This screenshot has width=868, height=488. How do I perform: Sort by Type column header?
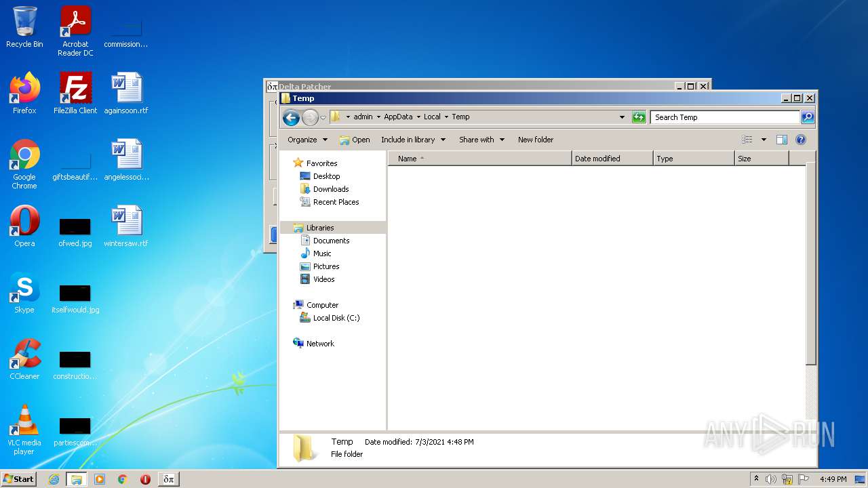[694, 159]
